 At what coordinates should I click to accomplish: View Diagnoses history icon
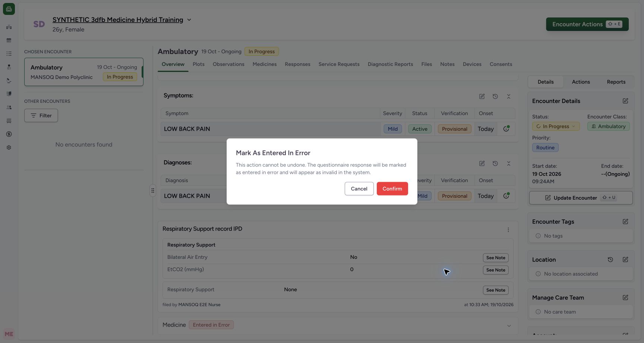pyautogui.click(x=495, y=163)
